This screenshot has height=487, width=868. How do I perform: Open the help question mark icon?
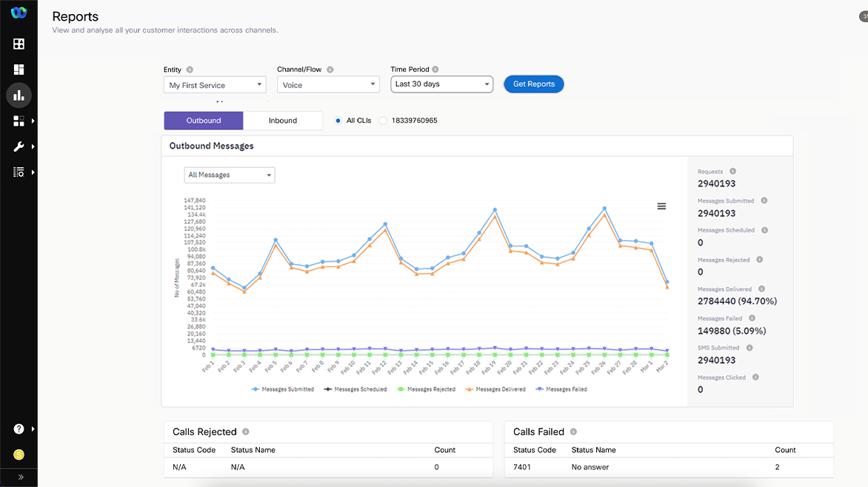click(19, 429)
